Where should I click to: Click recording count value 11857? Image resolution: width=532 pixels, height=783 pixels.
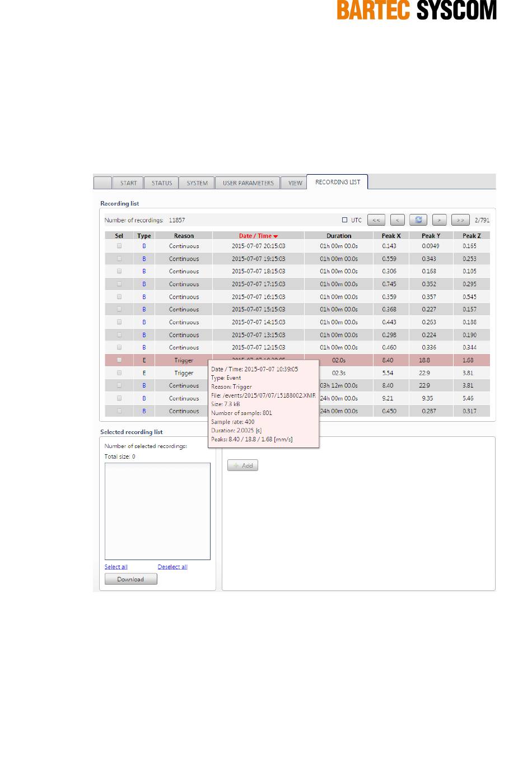pyautogui.click(x=177, y=220)
